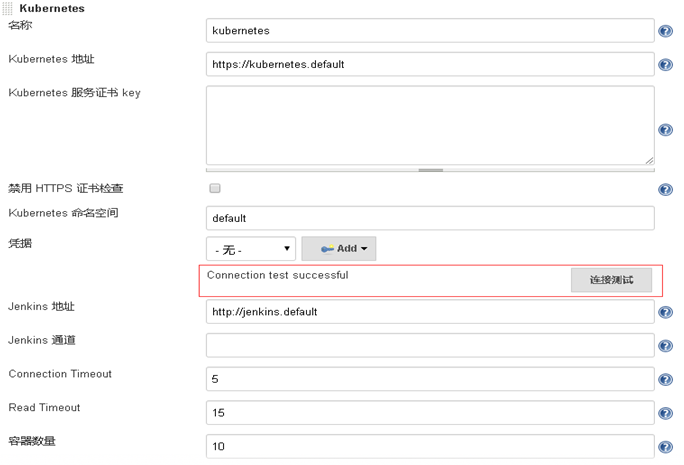The image size is (684, 465).
Task: Open help for Kubernetes 服务证书 key
Action: tap(665, 130)
